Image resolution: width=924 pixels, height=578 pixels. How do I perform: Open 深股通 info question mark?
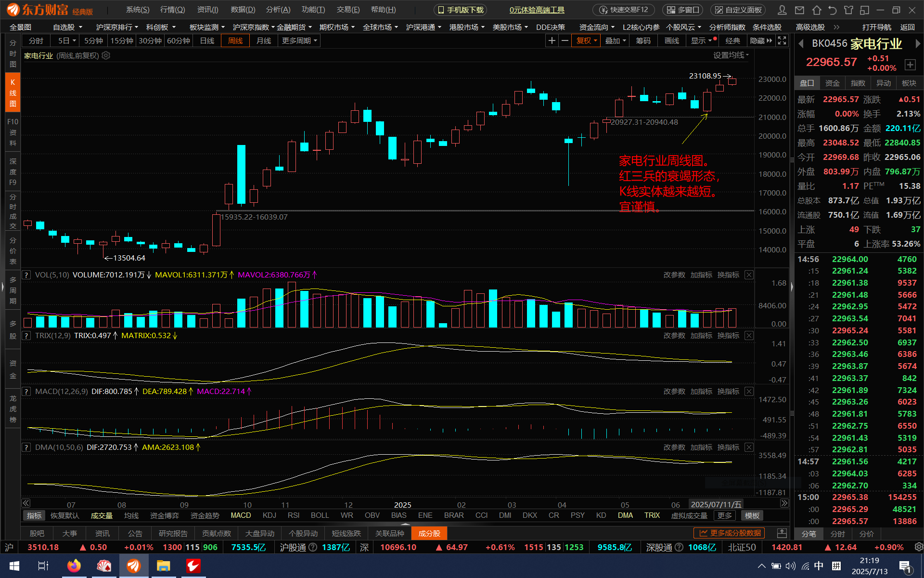click(x=679, y=547)
